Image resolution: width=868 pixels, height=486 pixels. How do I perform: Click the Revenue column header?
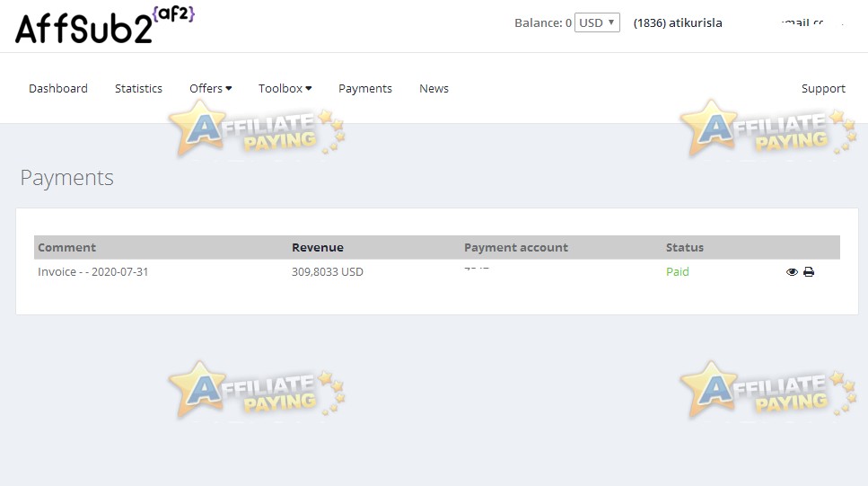[318, 248]
